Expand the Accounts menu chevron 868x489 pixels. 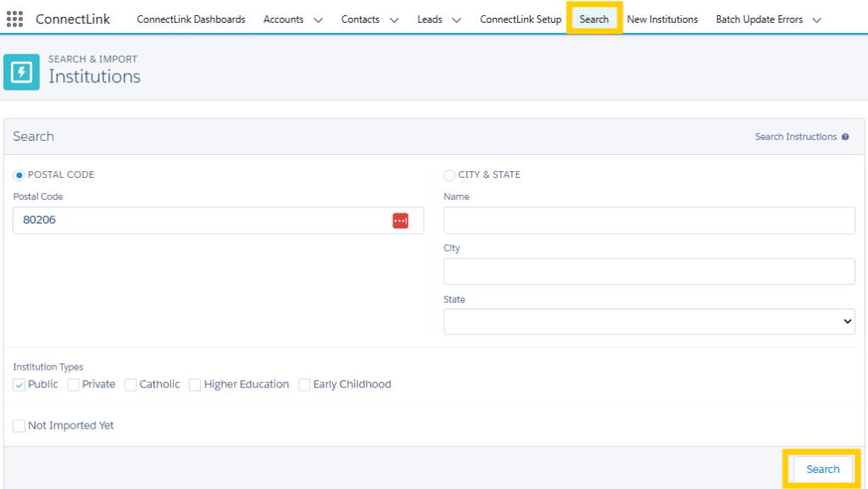pos(318,19)
